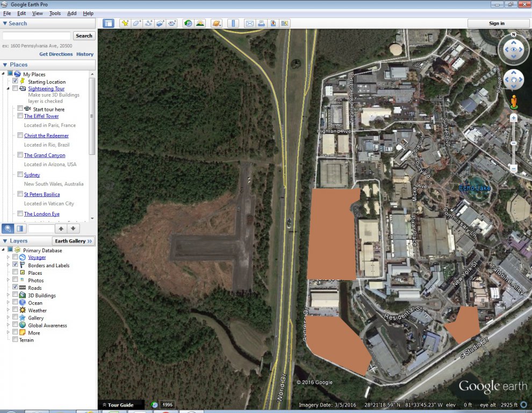Image resolution: width=532 pixels, height=413 pixels.
Task: Collapse the Sightseeing Tour tree node
Action: click(8, 88)
